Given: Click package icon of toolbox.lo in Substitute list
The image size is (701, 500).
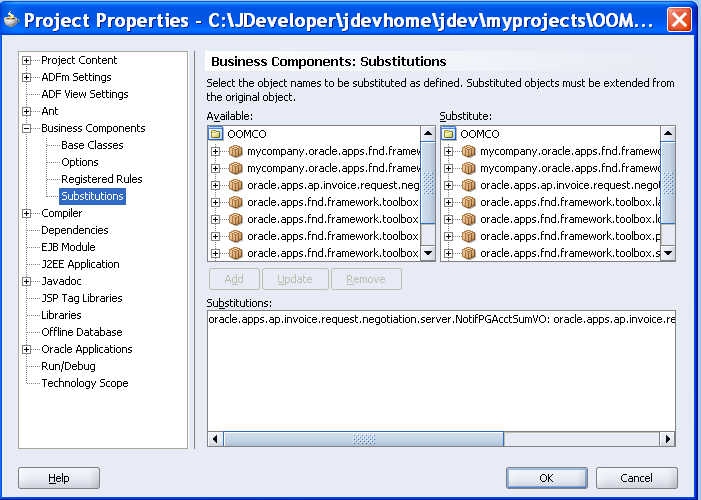Looking at the screenshot, I should [x=468, y=219].
